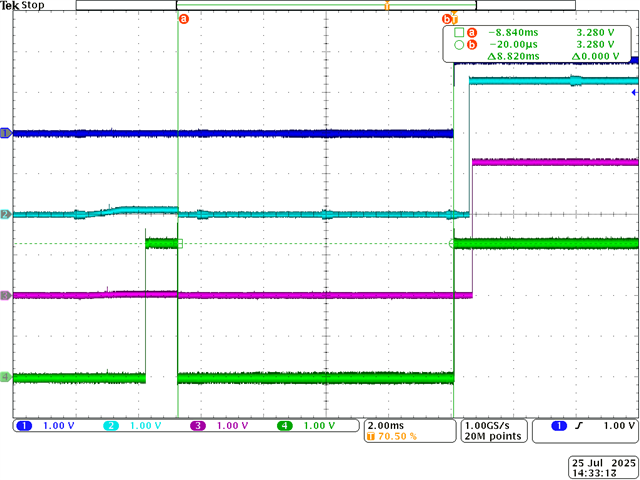Click the 1.00GS/s sample rate readout
640x480 pixels.
(x=486, y=425)
